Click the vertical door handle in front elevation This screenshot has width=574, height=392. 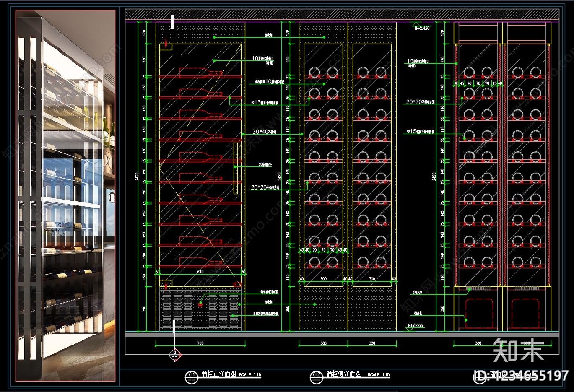coord(236,168)
